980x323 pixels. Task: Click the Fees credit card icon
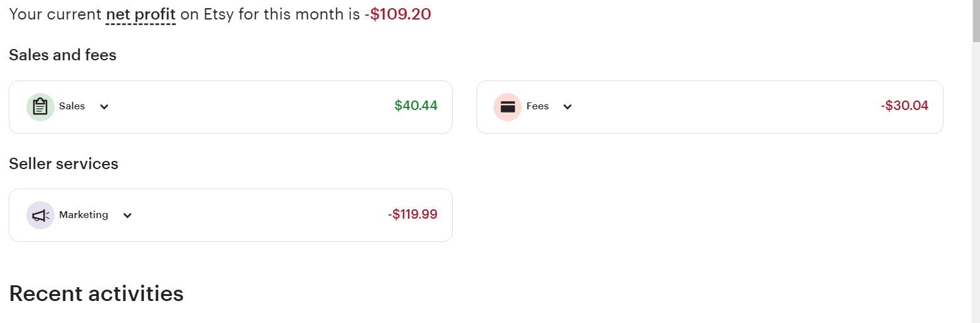(x=507, y=107)
